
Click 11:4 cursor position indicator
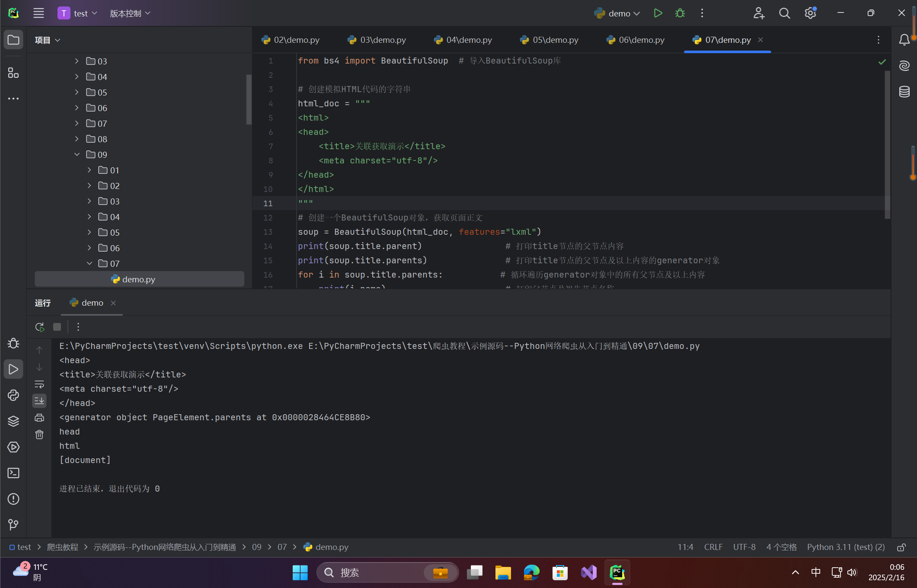(685, 547)
